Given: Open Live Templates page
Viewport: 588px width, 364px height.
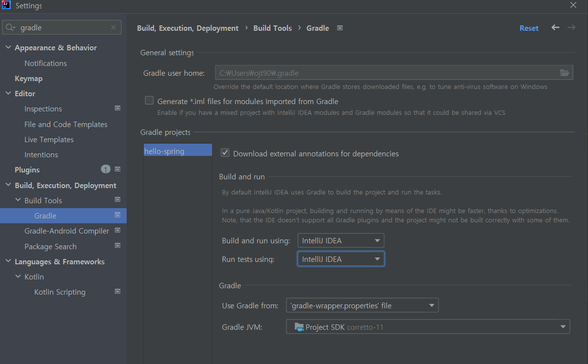Looking at the screenshot, I should [x=49, y=139].
